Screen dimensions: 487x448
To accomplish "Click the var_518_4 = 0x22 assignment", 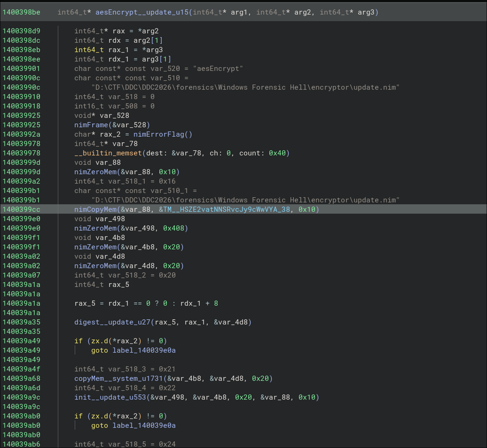I will pos(125,388).
